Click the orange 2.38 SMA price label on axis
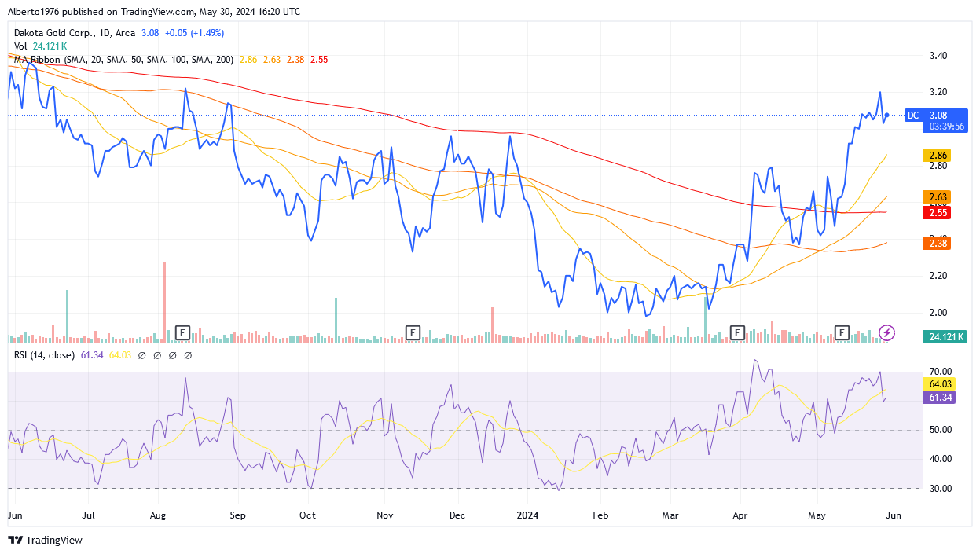This screenshot has width=980, height=554. [x=939, y=244]
